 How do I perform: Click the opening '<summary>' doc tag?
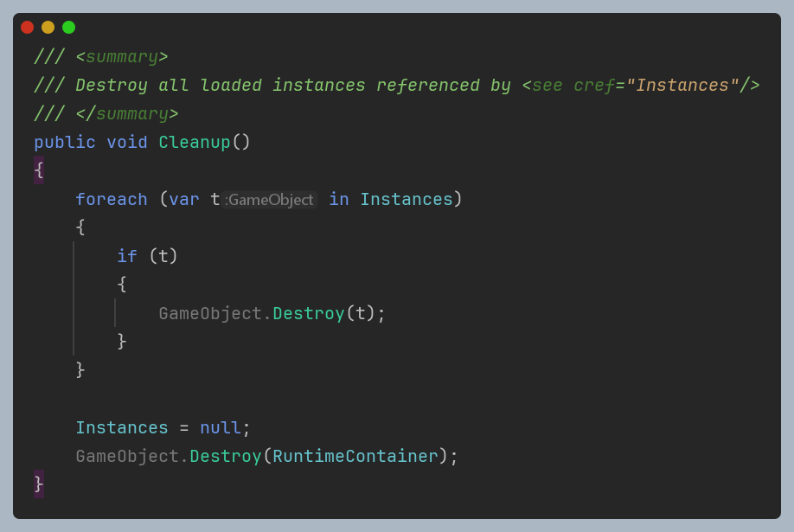pos(122,57)
